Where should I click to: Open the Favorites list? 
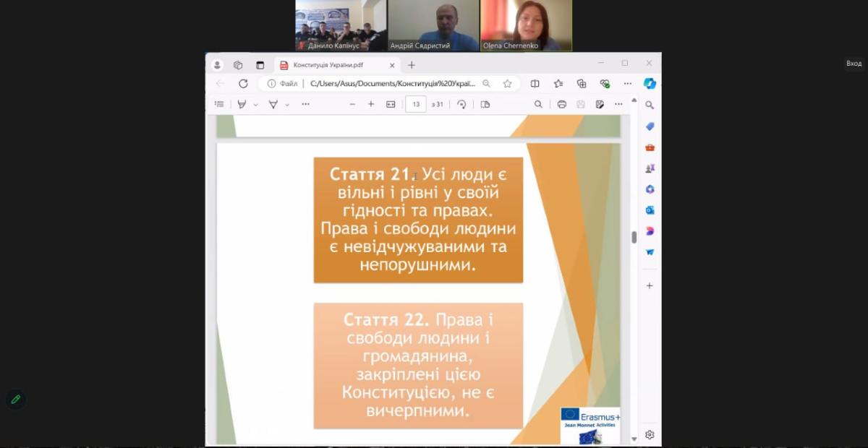click(x=558, y=84)
